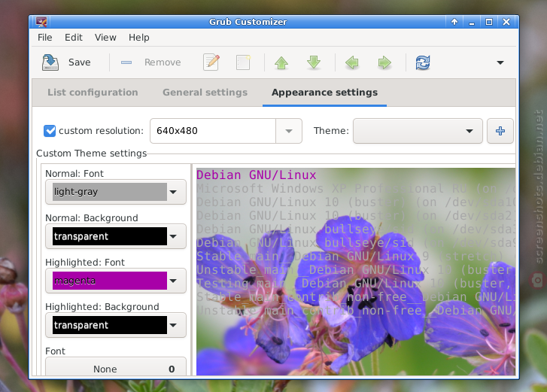Click the magenta color swatch
This screenshot has width=547, height=392.
point(110,281)
